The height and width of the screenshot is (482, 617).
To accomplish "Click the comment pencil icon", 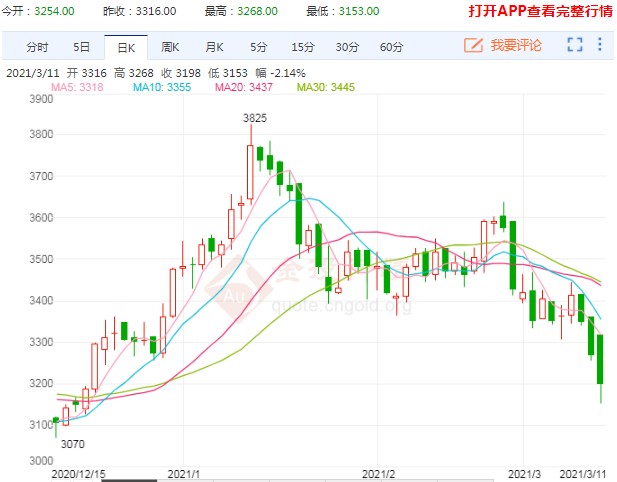I will pyautogui.click(x=473, y=45).
